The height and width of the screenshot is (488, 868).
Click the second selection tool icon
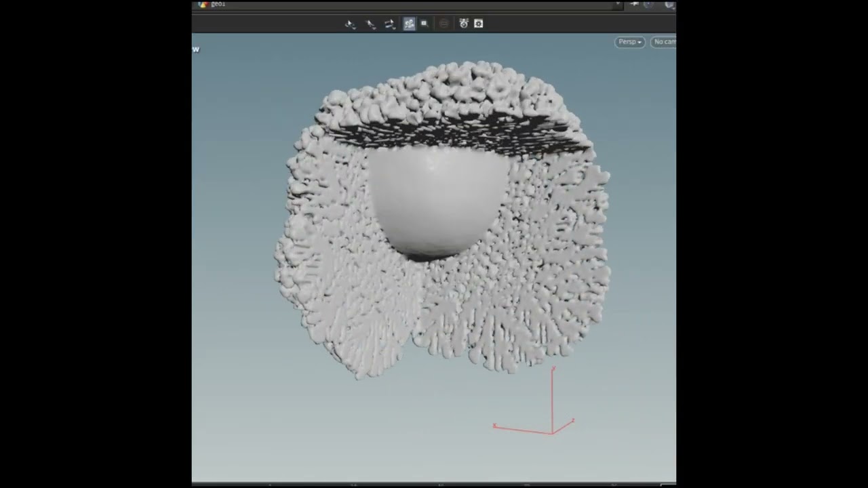pyautogui.click(x=370, y=24)
